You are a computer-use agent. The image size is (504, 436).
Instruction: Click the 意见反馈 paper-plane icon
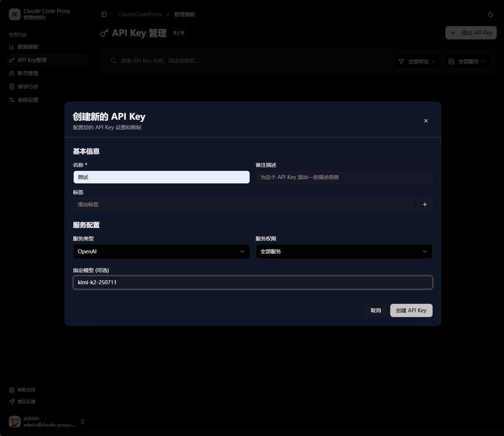point(12,402)
